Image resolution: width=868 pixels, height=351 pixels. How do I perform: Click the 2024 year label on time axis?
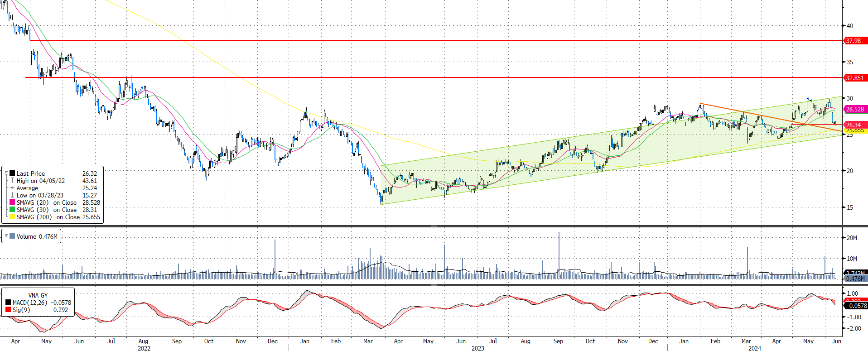click(x=755, y=348)
